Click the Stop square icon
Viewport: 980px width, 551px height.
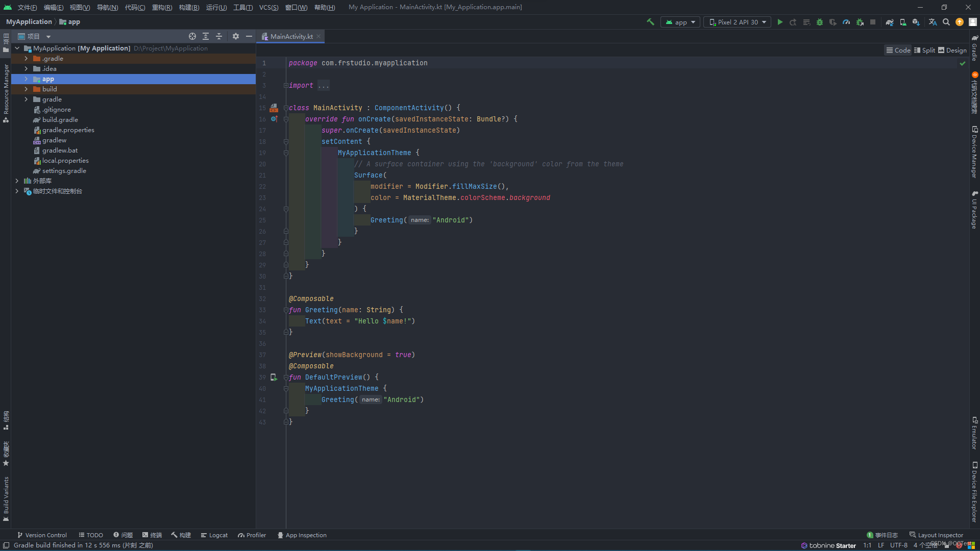[x=873, y=22]
